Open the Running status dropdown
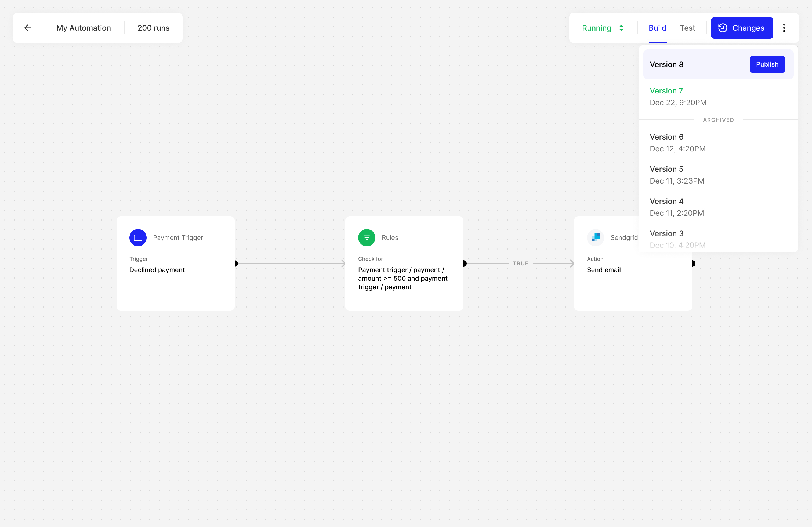The image size is (812, 527). click(596, 28)
